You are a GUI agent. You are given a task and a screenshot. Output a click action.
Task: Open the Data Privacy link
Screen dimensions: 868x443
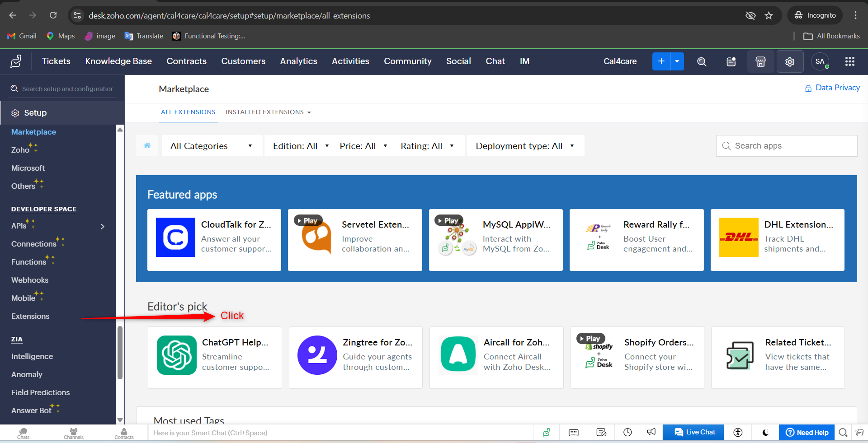[832, 88]
